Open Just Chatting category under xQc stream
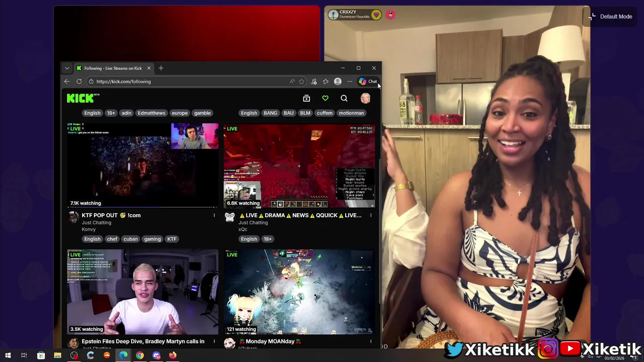The image size is (644, 362). (253, 223)
